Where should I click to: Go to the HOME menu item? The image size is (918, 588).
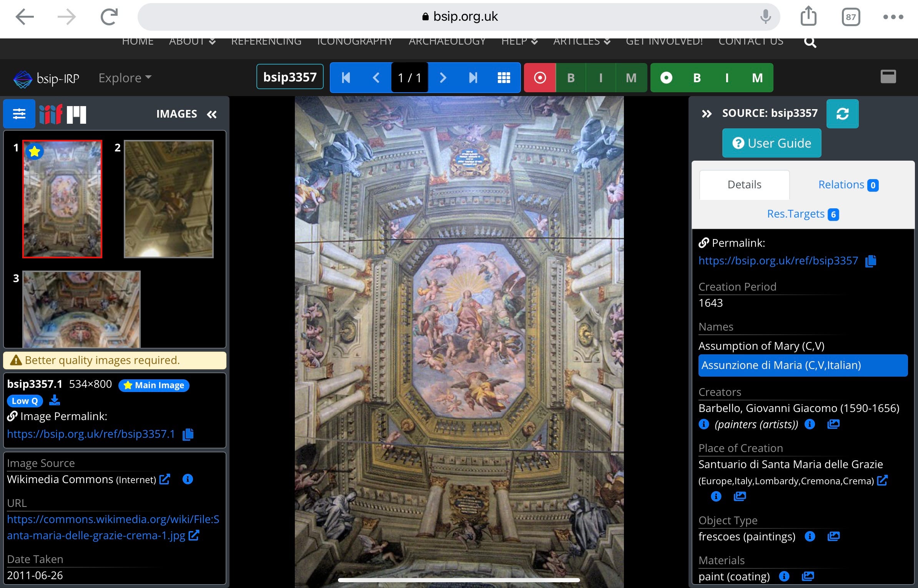point(138,42)
